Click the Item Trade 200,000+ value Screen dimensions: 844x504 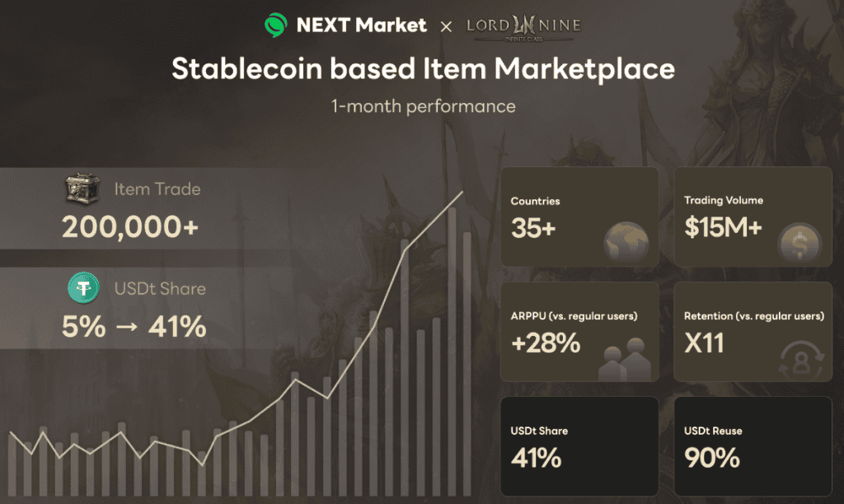point(130,226)
